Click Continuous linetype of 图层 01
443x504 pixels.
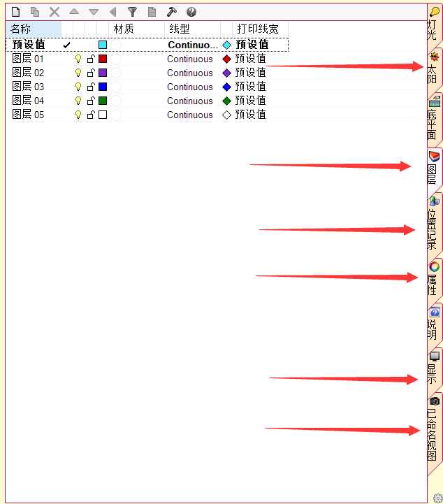point(190,59)
